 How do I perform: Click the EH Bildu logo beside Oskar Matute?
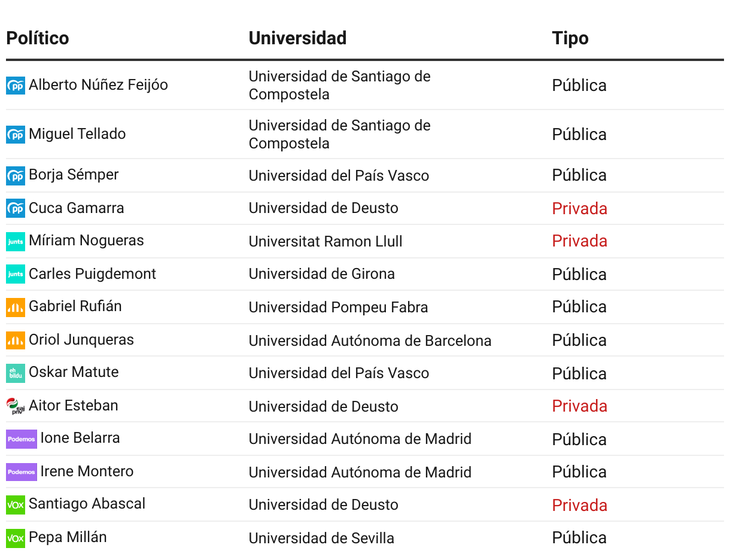[x=16, y=373]
